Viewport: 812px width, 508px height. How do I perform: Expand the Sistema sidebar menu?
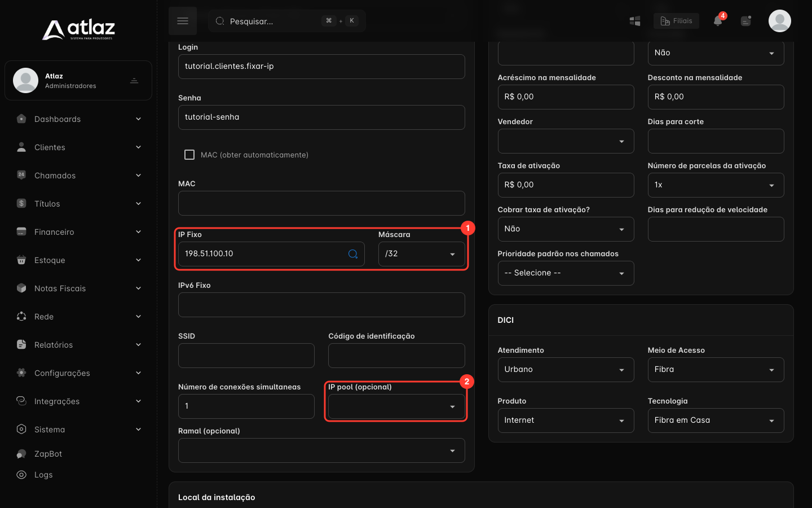pos(78,430)
